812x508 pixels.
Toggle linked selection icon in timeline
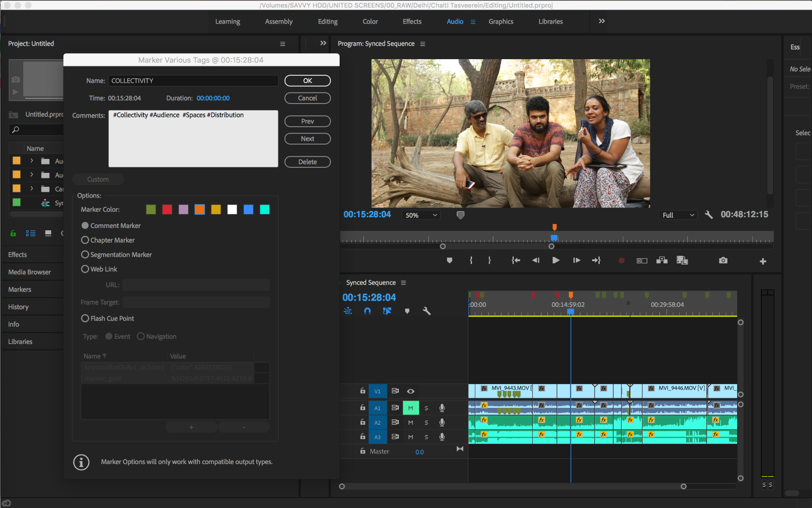point(387,311)
